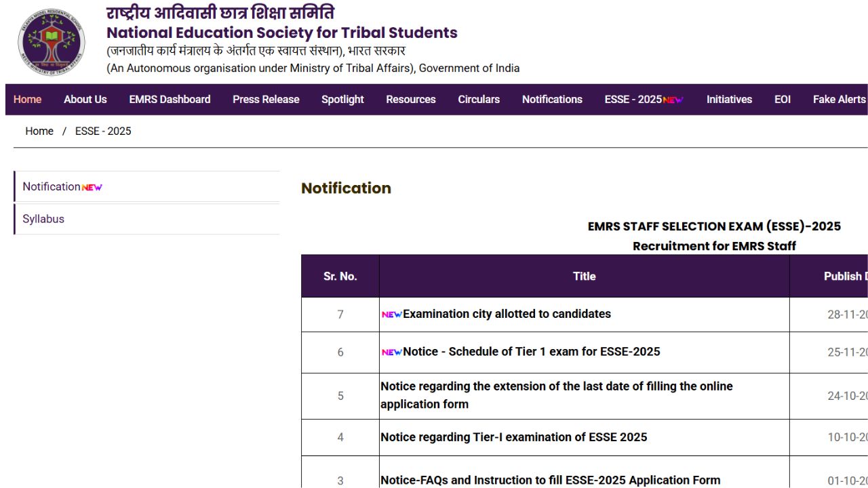Open the About Us menu item

pyautogui.click(x=85, y=99)
